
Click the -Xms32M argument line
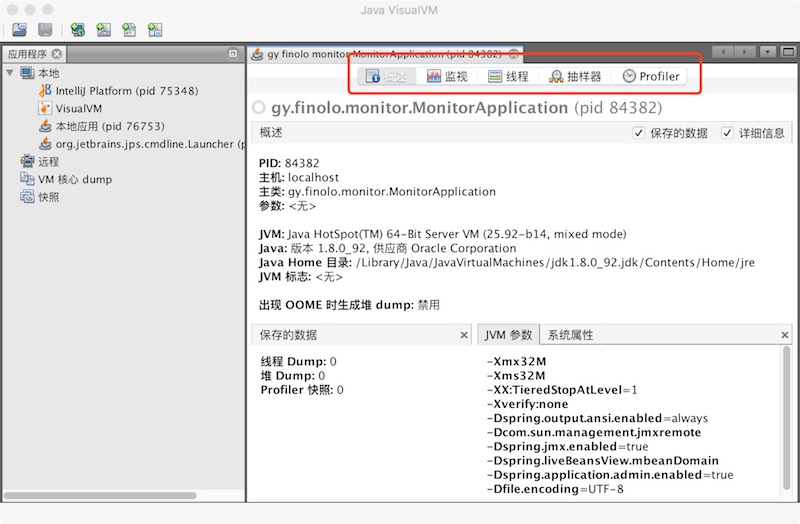516,376
